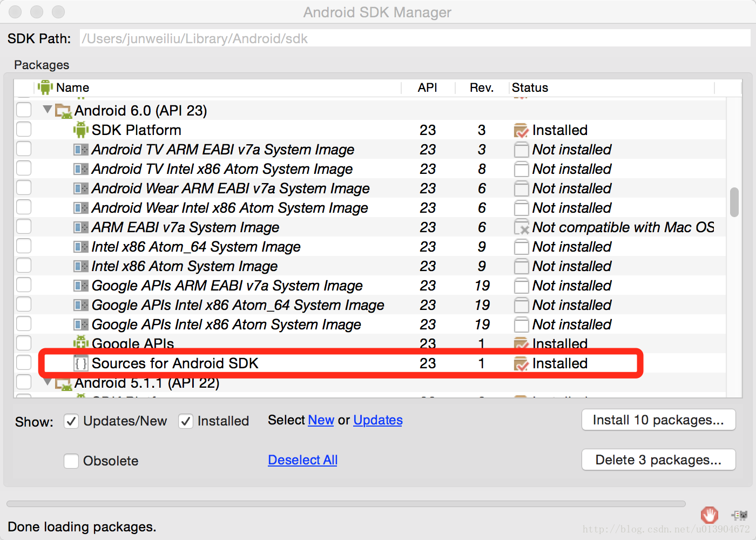Click the loading progress bar
The width and height of the screenshot is (756, 540).
(x=346, y=504)
